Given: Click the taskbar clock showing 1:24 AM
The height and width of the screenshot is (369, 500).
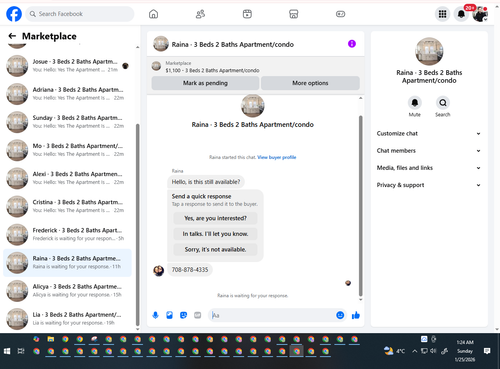Looking at the screenshot, I should click(465, 351).
